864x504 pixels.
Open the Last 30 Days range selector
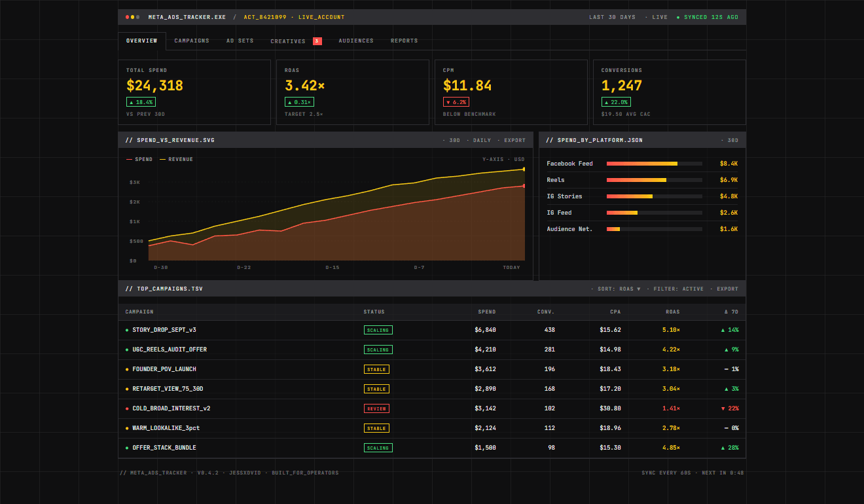612,17
